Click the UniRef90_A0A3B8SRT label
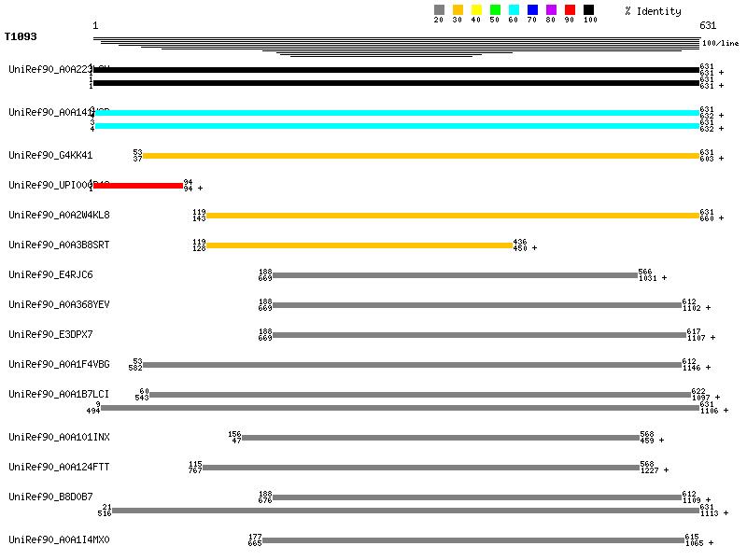The image size is (747, 560). tap(59, 245)
